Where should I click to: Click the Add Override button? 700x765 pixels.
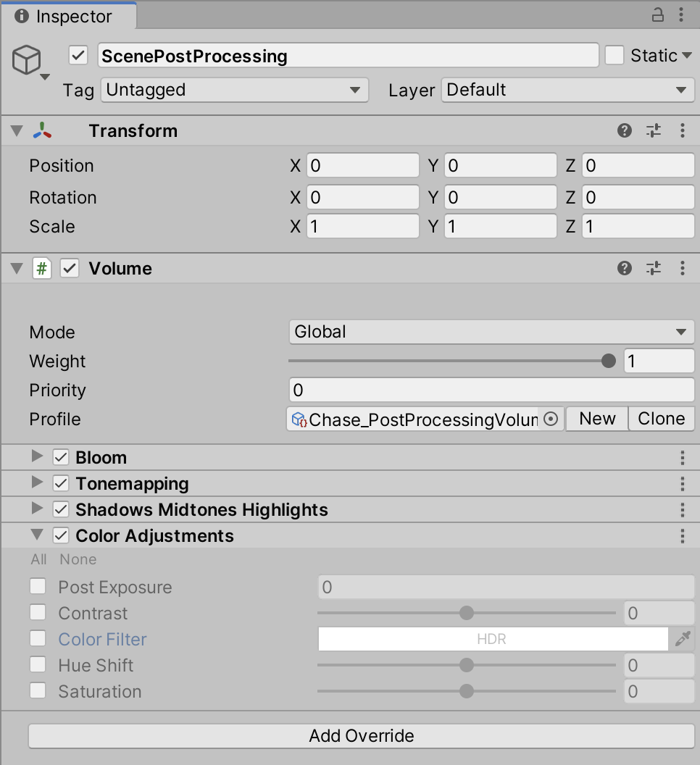362,736
